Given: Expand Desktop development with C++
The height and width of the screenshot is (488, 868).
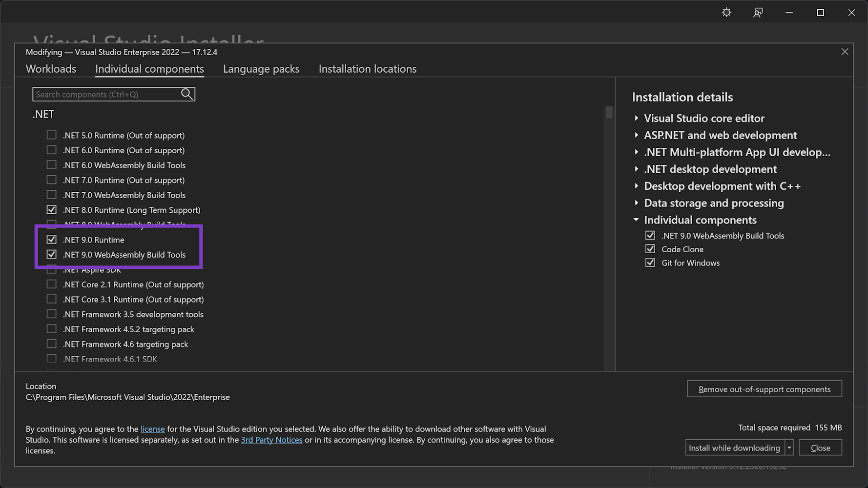Looking at the screenshot, I should 636,186.
